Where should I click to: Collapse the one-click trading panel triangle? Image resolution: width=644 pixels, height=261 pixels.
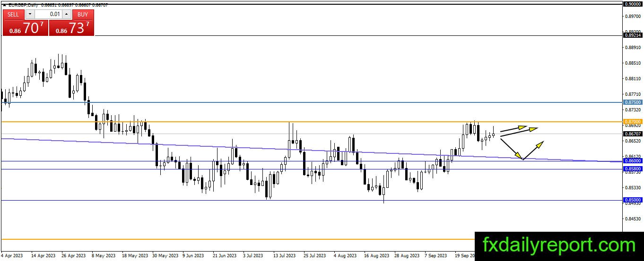(4, 4)
